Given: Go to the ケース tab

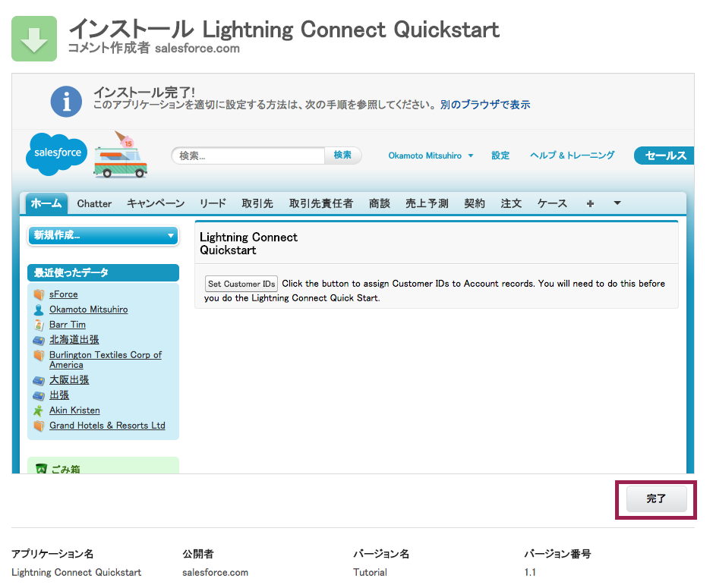Looking at the screenshot, I should (x=552, y=203).
